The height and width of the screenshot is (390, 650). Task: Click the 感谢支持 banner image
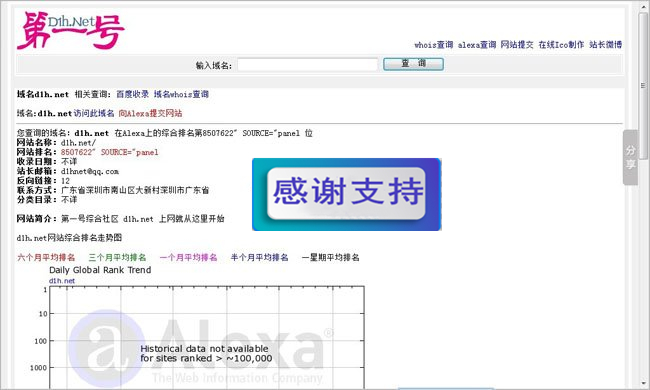pyautogui.click(x=347, y=194)
